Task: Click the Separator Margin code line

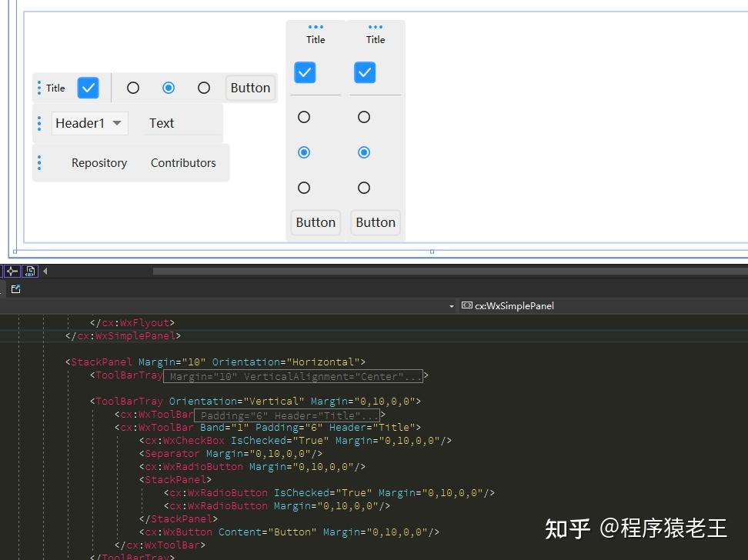Action: (231, 454)
